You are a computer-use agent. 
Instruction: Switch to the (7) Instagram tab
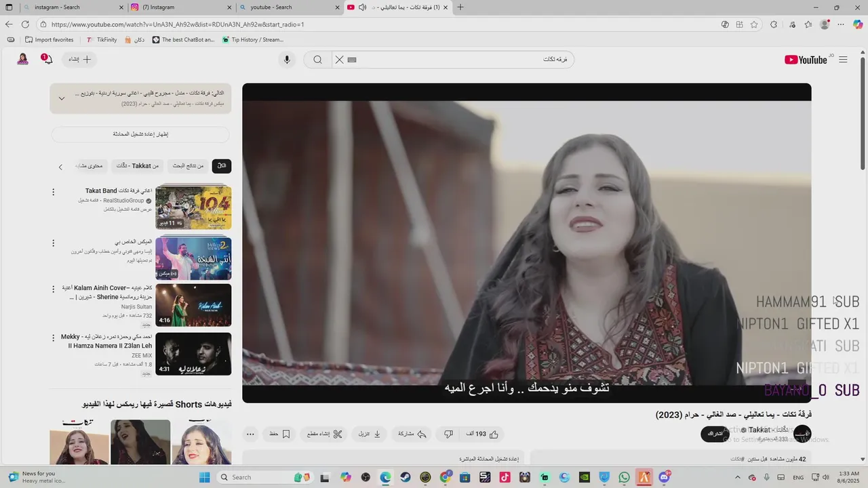181,7
